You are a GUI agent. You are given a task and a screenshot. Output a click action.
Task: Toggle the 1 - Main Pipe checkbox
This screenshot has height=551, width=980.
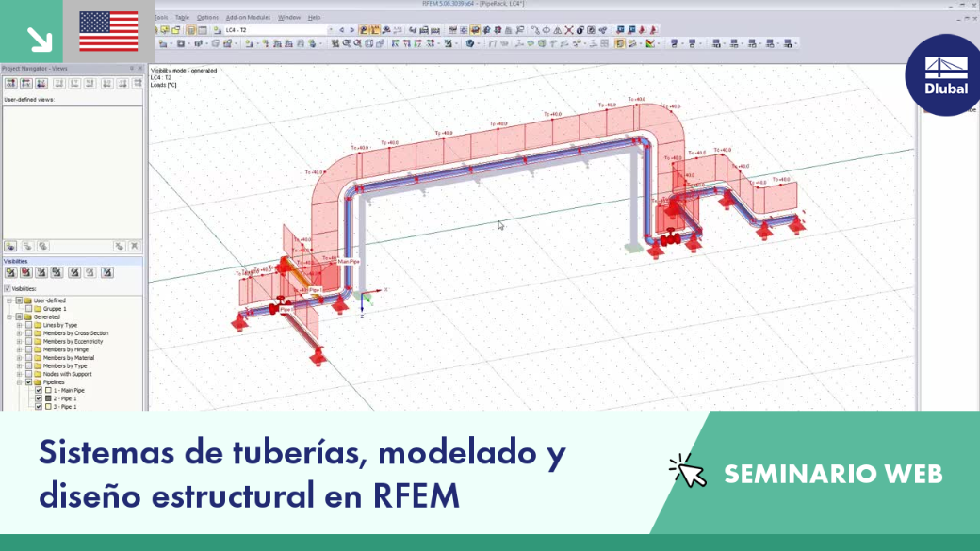coord(39,391)
